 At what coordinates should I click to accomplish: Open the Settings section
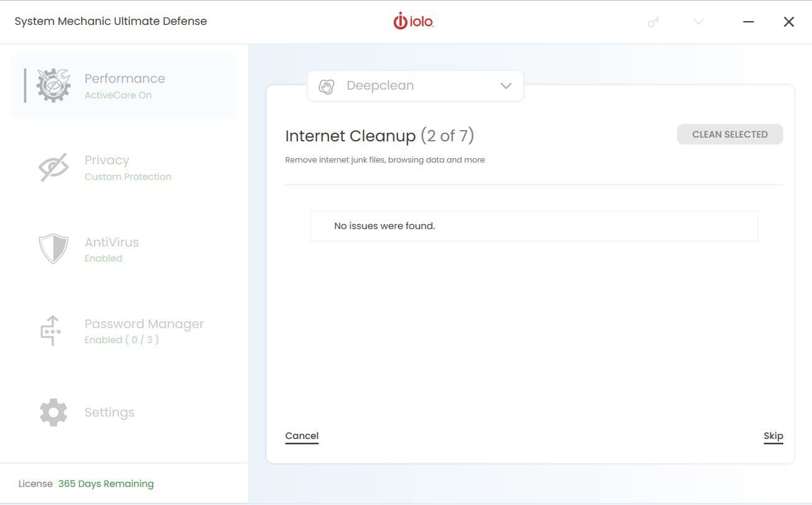pyautogui.click(x=123, y=412)
